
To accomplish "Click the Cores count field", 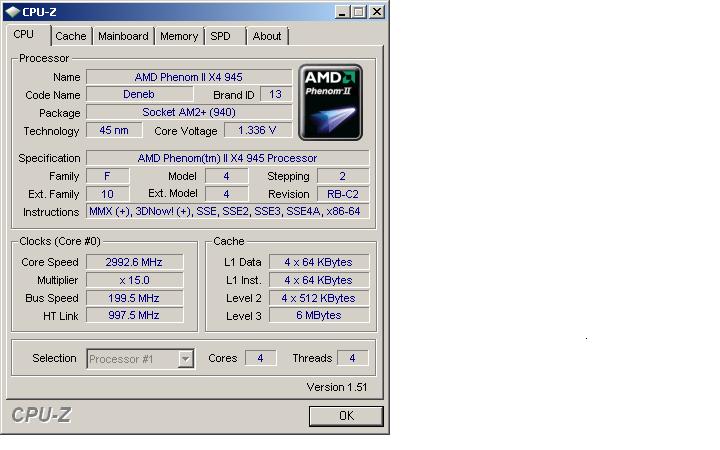I will coord(260,358).
